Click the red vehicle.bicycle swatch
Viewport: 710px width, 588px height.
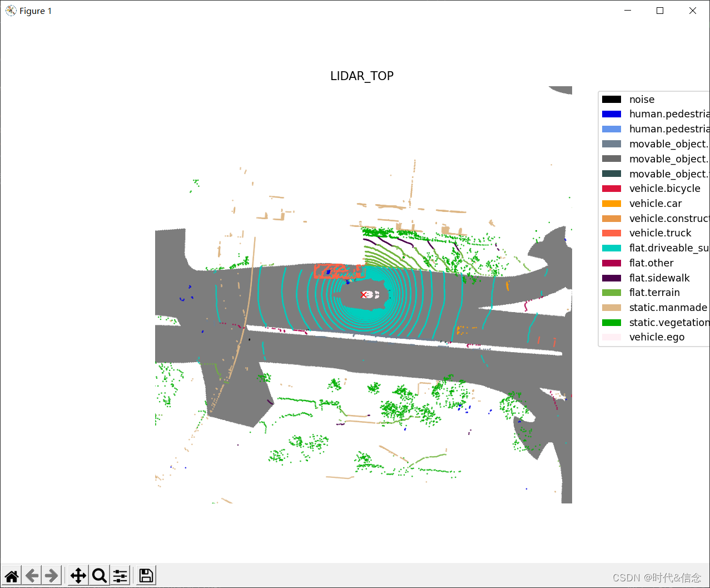click(612, 189)
